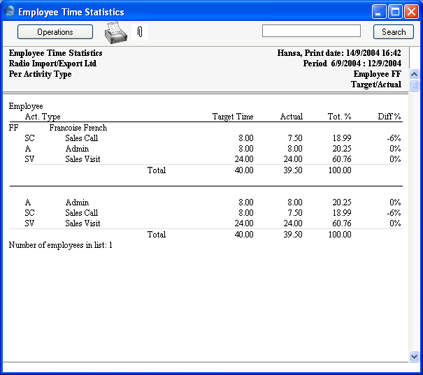Screen dimensions: 423x375
Task: Click the window title bar globe icon
Action: 9,11
